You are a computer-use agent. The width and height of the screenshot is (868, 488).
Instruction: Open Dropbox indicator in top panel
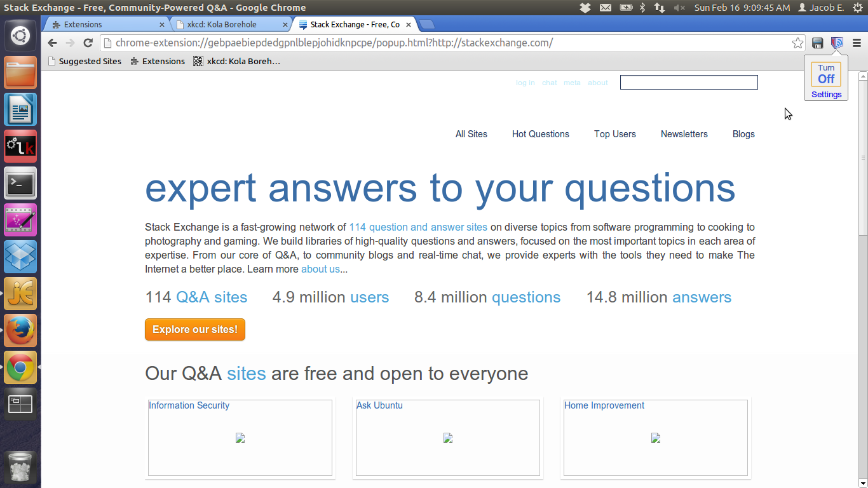pyautogui.click(x=585, y=8)
